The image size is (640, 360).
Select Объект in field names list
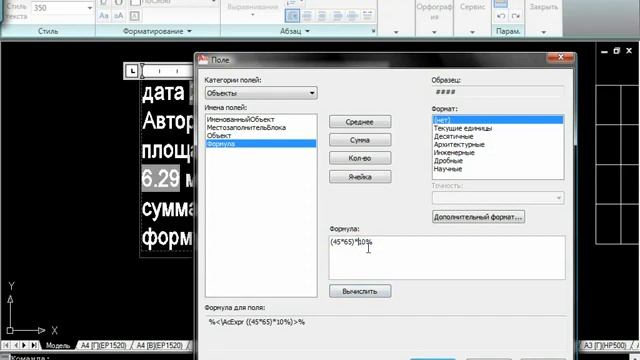[x=261, y=136]
